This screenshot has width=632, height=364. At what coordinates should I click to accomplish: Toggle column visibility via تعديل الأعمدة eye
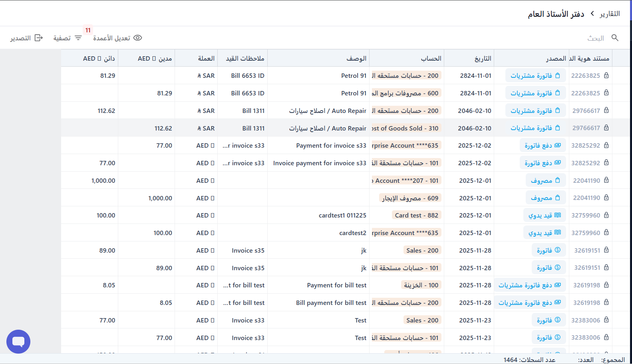(137, 38)
